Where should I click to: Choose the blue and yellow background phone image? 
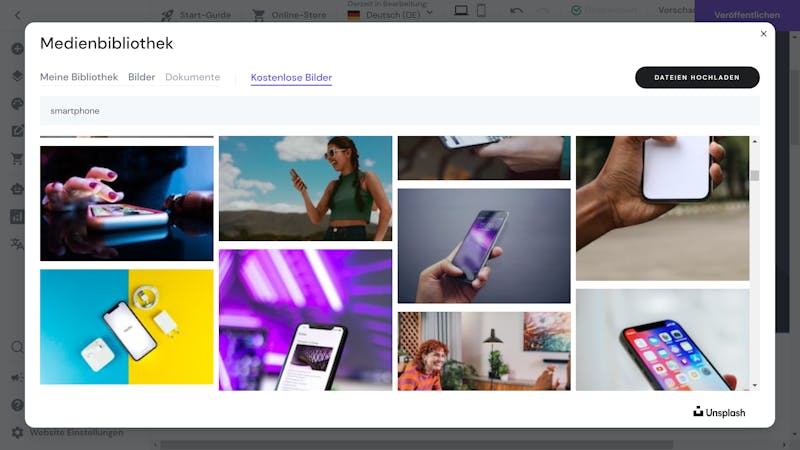coord(127,327)
